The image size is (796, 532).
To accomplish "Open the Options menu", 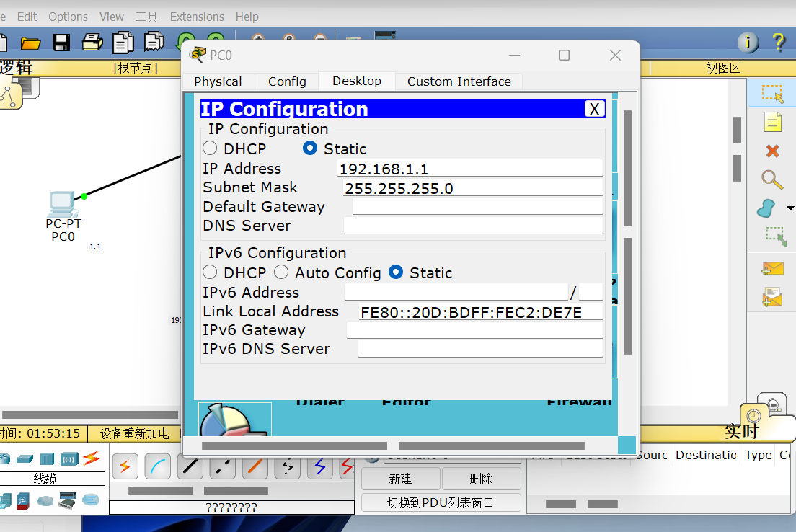I will tap(68, 17).
